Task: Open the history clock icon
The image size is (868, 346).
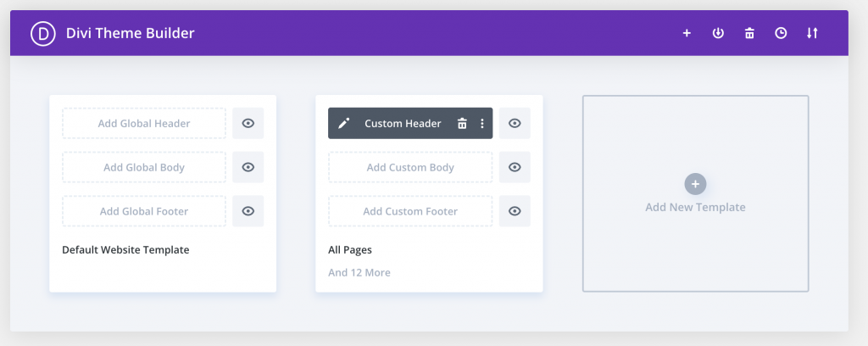Action: coord(781,34)
